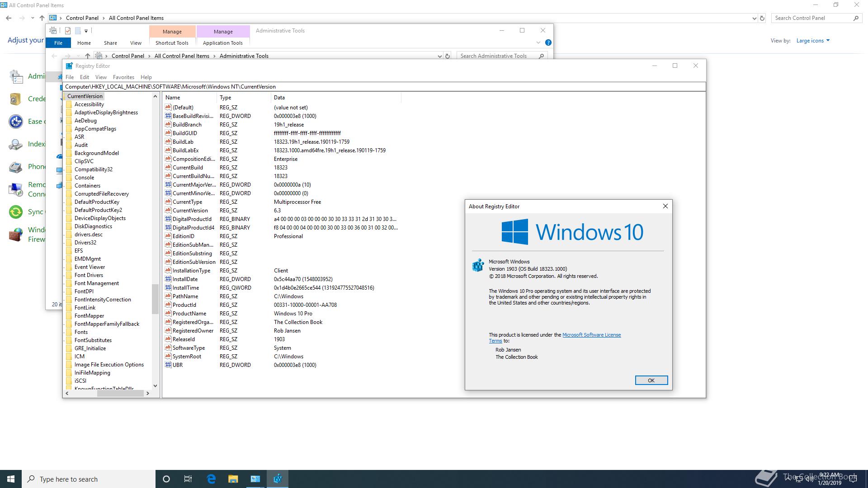Click the UBR value icon
The height and width of the screenshot is (488, 868).
click(x=168, y=365)
